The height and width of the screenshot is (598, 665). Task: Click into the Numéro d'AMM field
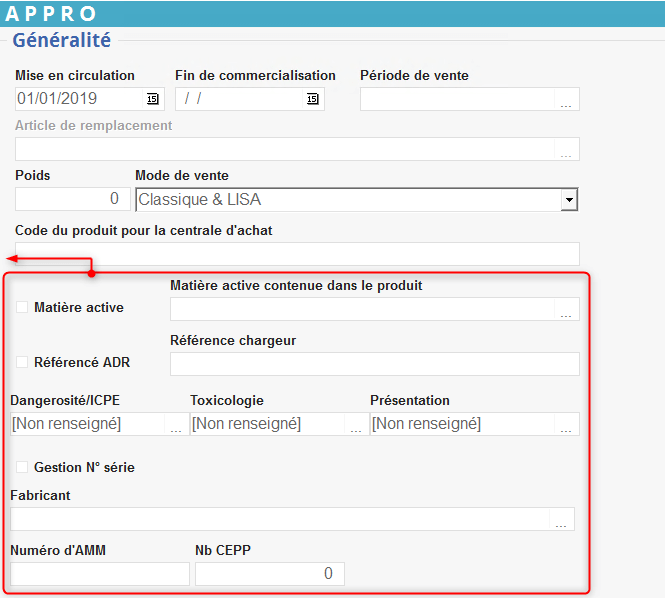click(99, 574)
